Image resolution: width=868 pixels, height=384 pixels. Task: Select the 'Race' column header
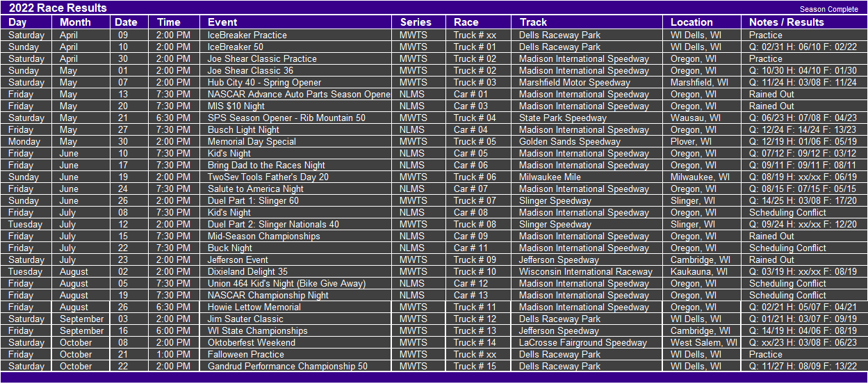[466, 22]
